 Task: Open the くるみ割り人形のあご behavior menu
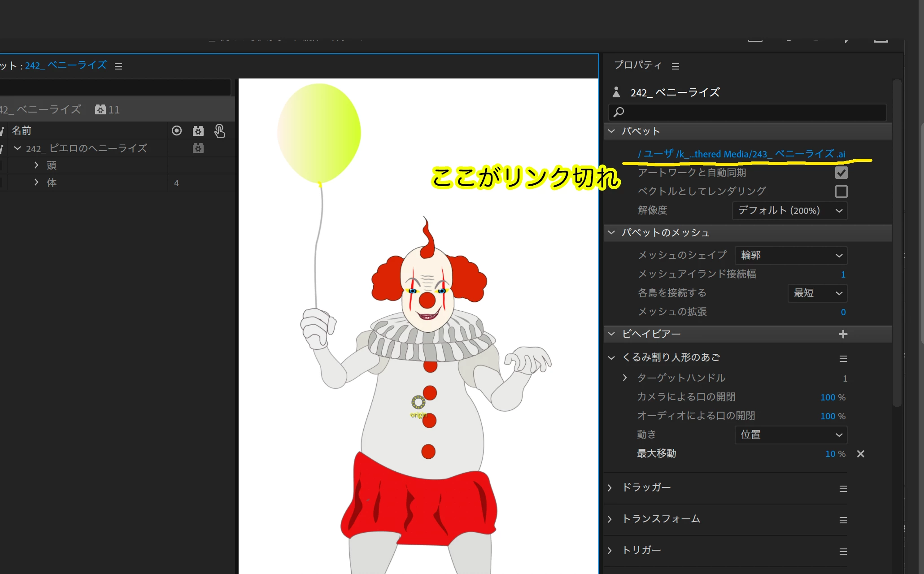843,359
